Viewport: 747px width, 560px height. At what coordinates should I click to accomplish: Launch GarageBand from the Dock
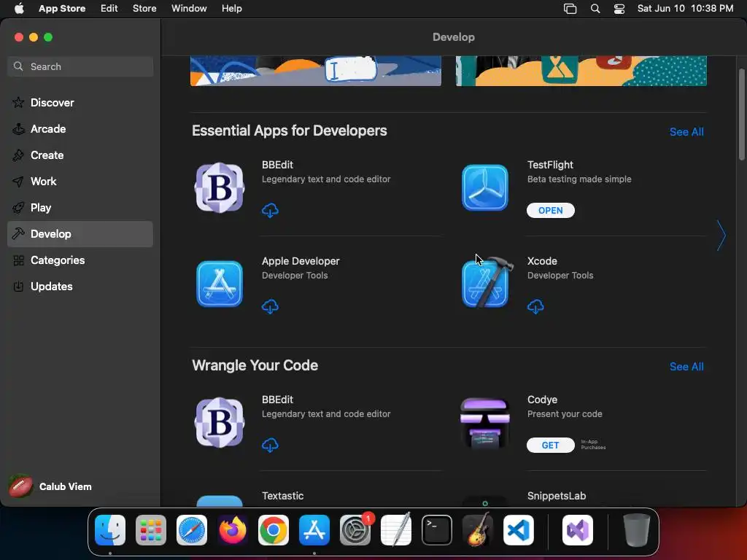pyautogui.click(x=477, y=530)
